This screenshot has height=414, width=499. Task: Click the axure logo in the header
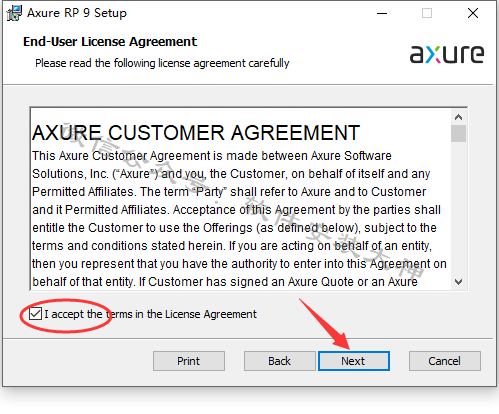point(447,54)
